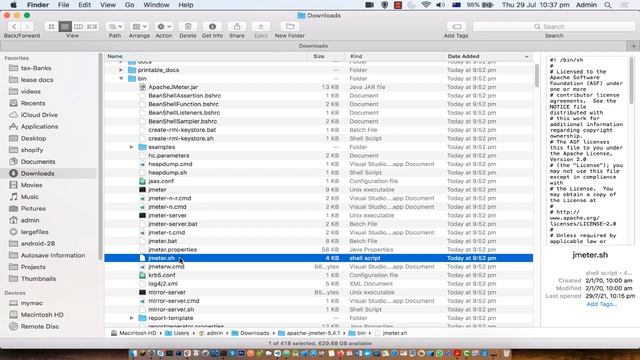The image size is (640, 360).
Task: Open the Help menu
Action: [186, 5]
